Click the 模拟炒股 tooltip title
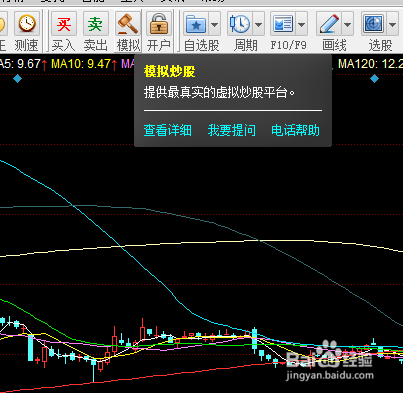403x393 pixels. coord(170,72)
